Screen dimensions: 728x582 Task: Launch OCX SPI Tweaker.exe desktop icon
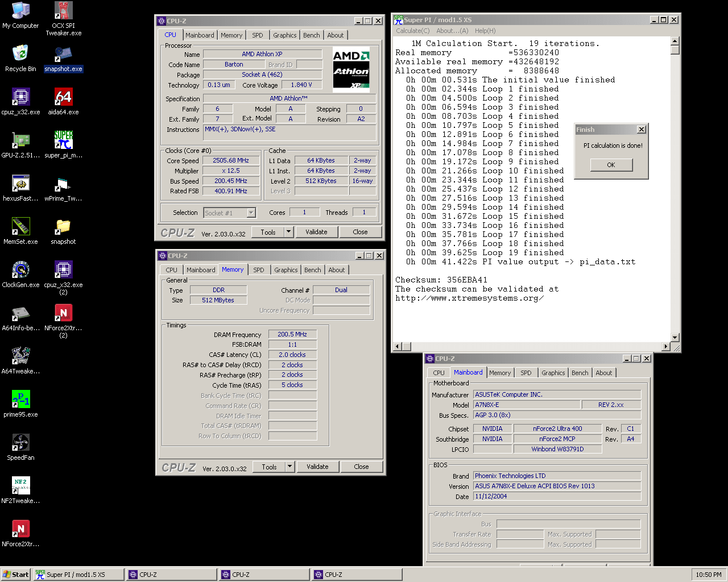click(x=63, y=19)
